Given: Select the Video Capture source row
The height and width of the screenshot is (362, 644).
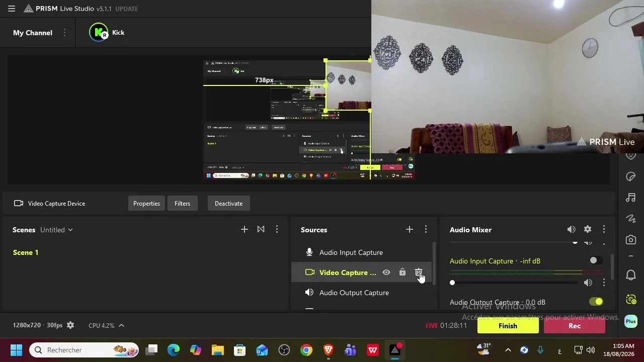Looking at the screenshot, I should pos(361,273).
